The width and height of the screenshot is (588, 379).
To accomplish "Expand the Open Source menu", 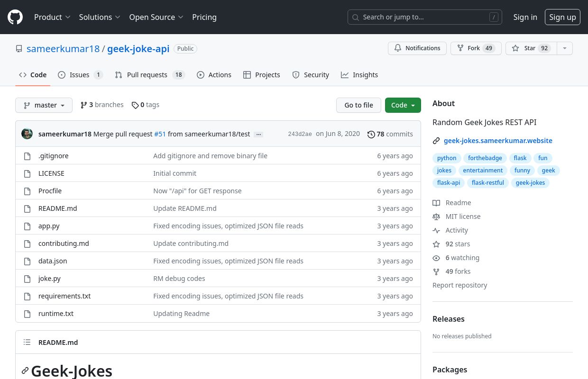I will (156, 17).
